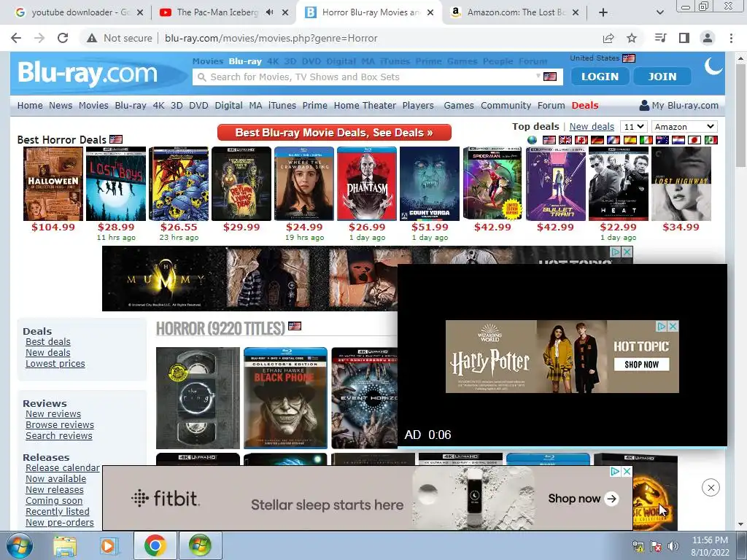Open The Ring VHS-style cover thumbnail
747x560 pixels.
pos(198,398)
